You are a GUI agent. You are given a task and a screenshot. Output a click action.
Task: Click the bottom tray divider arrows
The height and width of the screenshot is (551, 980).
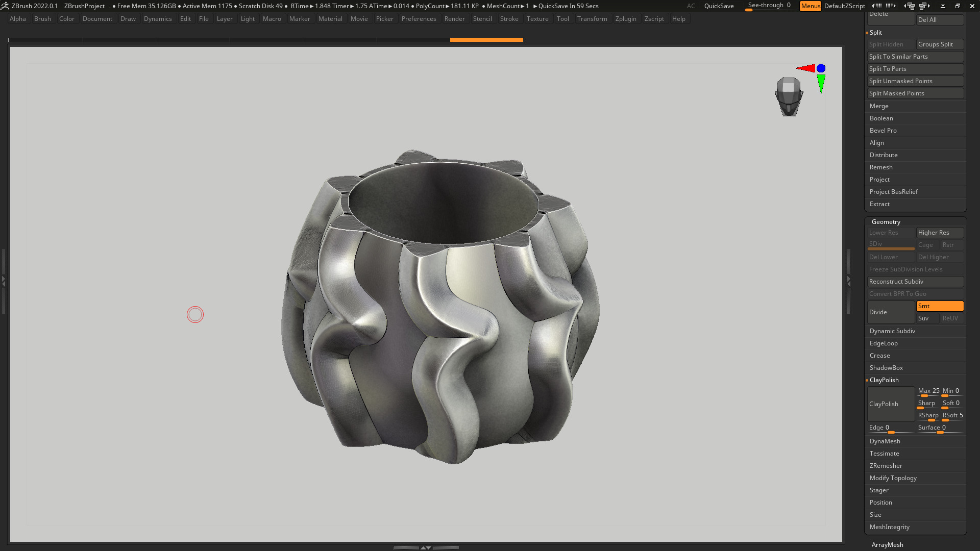tap(426, 547)
